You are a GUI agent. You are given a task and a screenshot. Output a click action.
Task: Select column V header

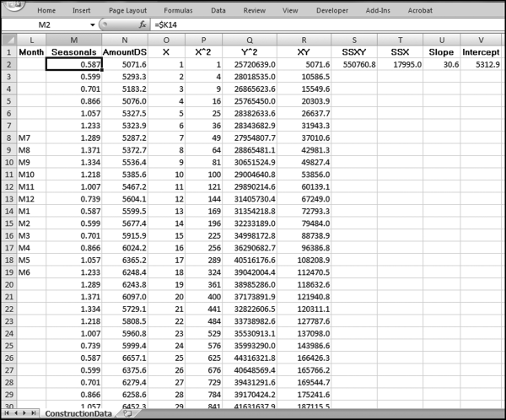482,40
